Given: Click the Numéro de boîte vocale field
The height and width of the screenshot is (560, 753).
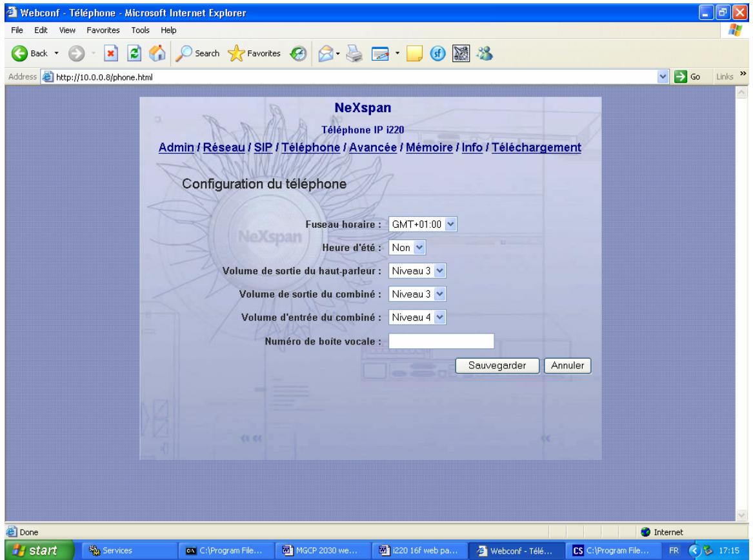Looking at the screenshot, I should [441, 341].
